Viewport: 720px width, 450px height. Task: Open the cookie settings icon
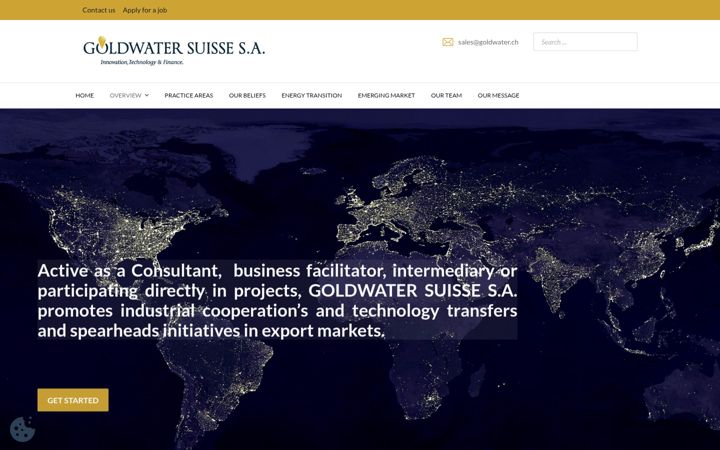22,429
